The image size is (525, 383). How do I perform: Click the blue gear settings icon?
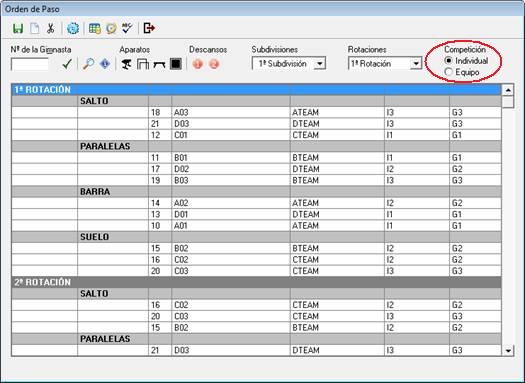(x=73, y=28)
